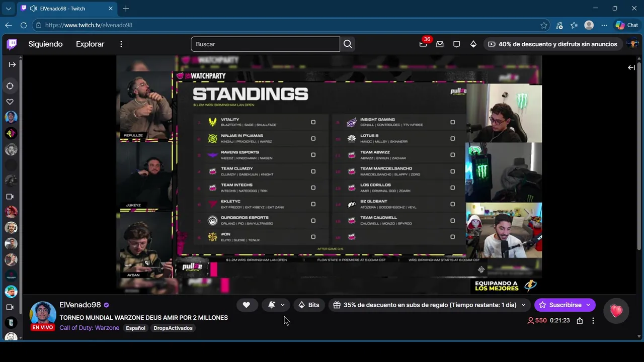Expand gift subs discount chevron
This screenshot has height=362, width=644.
pos(523,305)
